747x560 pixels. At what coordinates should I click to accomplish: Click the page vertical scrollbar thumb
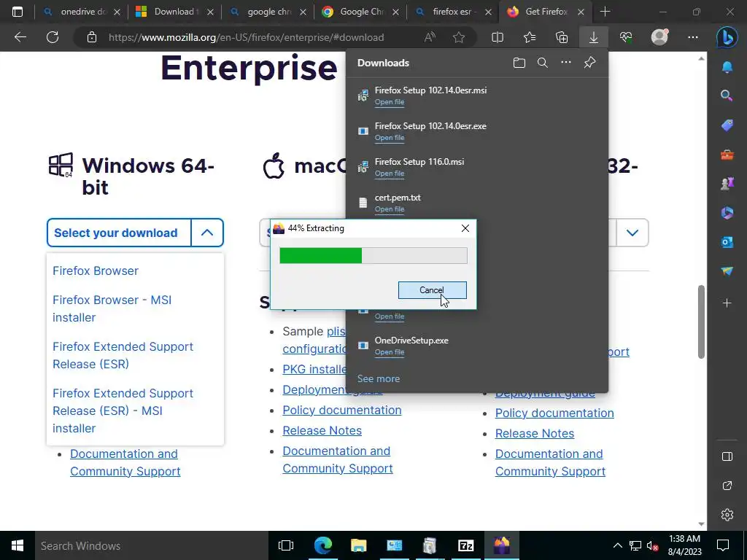click(x=701, y=322)
